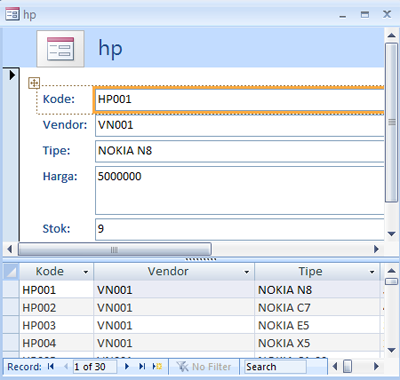Go to previous record arrow
This screenshot has width=400, height=380.
coord(66,367)
